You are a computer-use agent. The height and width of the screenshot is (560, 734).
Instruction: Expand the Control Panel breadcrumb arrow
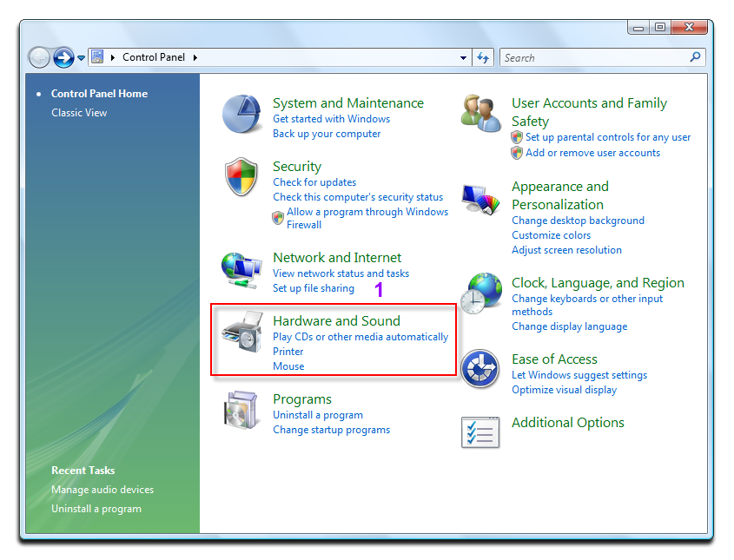pos(195,58)
